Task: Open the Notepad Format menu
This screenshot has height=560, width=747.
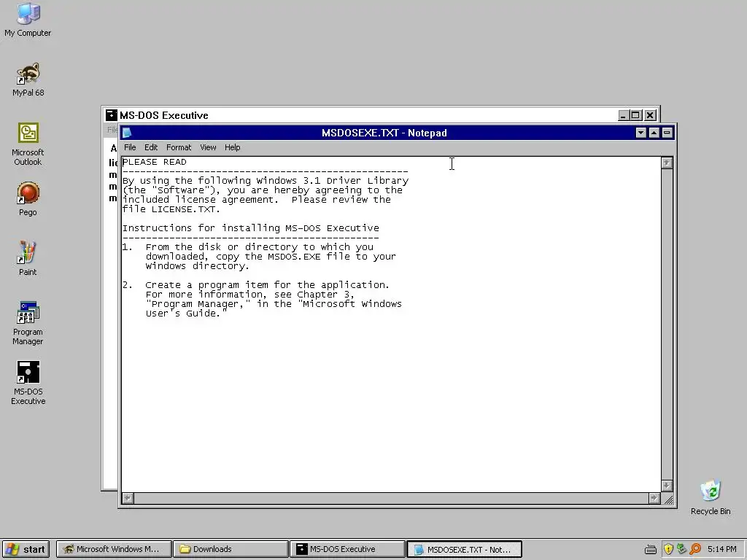Action: pyautogui.click(x=179, y=147)
